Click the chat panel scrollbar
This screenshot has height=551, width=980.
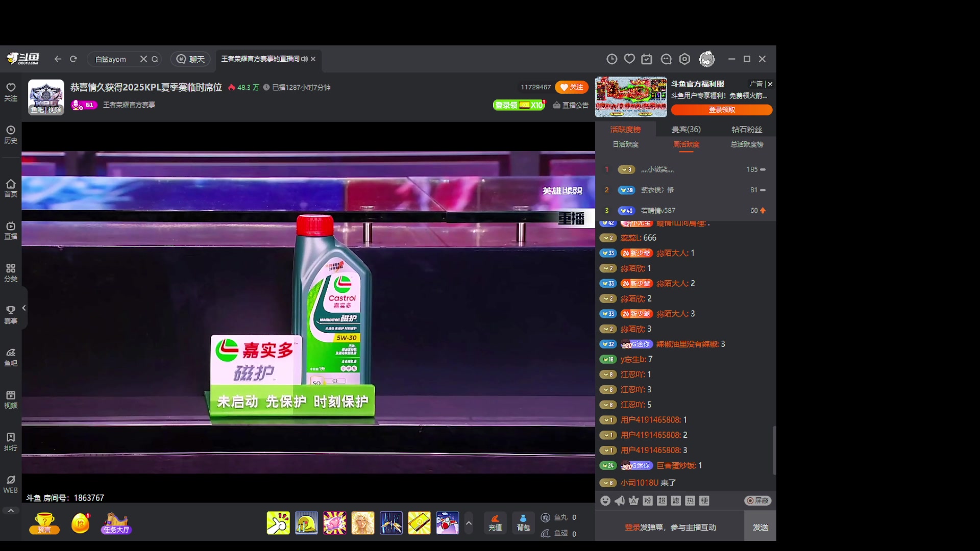coord(774,450)
